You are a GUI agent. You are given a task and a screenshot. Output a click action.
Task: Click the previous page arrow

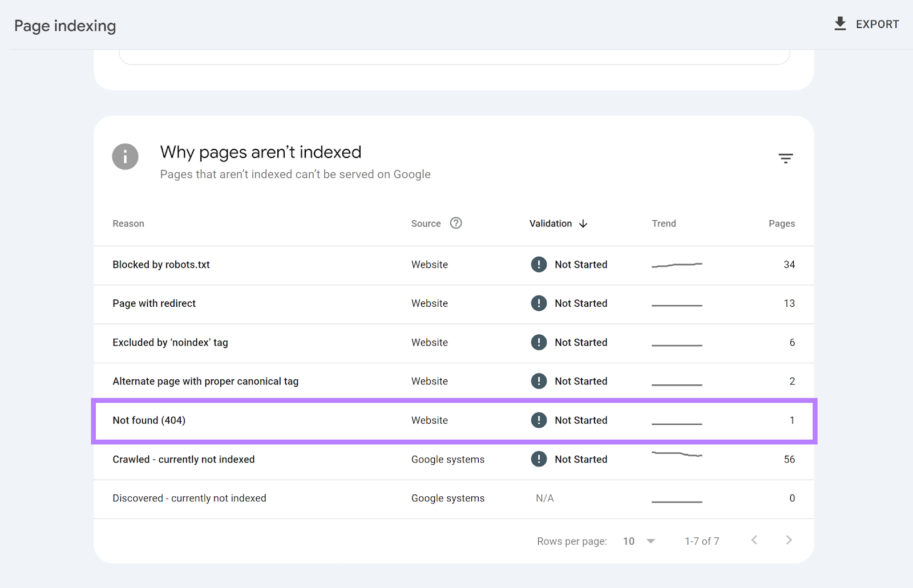point(754,540)
